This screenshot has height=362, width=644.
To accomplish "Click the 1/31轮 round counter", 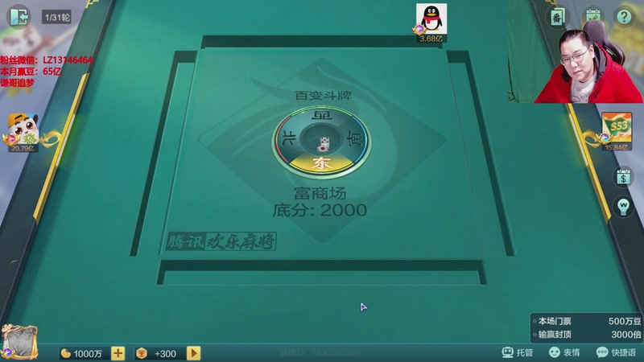I will (x=57, y=17).
